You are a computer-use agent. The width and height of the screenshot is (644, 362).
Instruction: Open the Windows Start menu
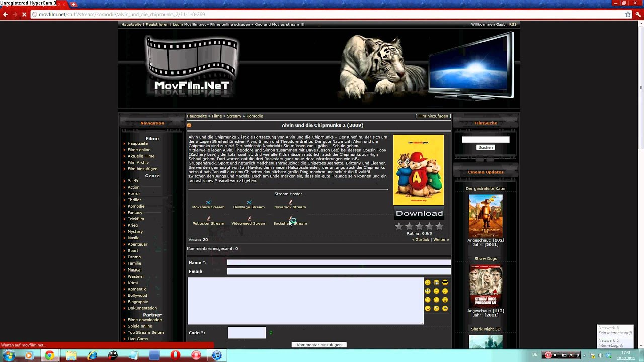point(8,355)
